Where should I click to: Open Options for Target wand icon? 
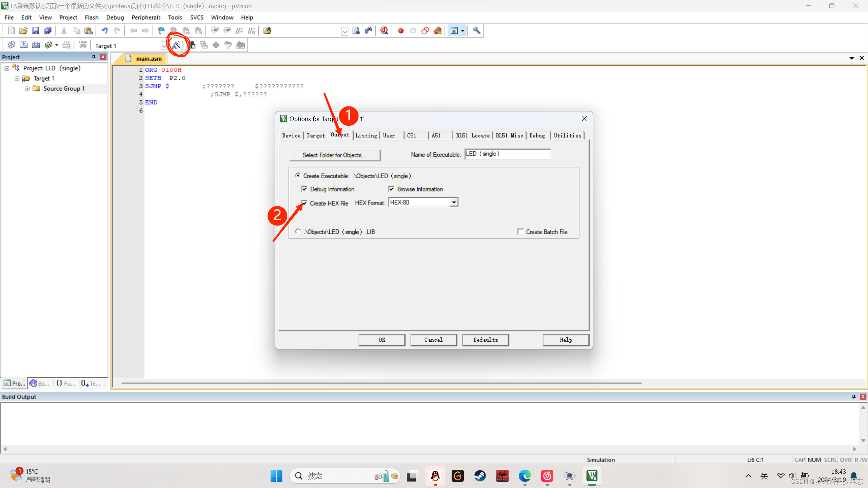tap(177, 45)
